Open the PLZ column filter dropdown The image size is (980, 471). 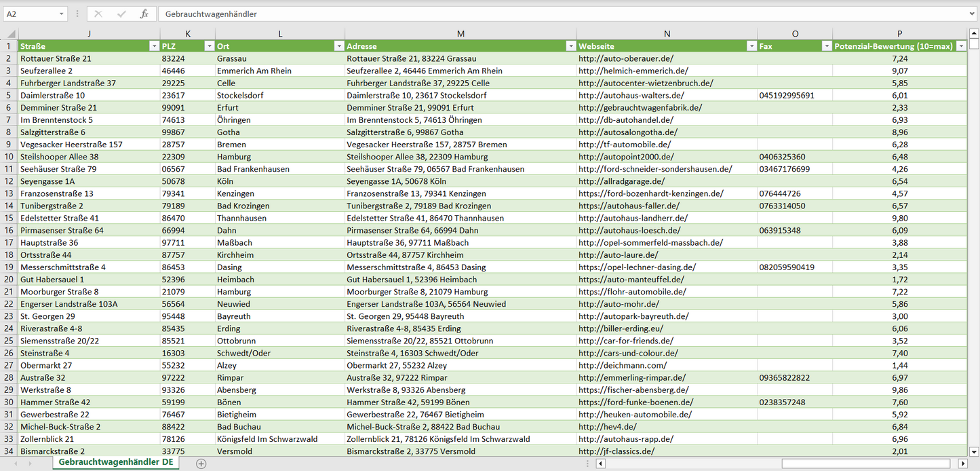click(208, 46)
